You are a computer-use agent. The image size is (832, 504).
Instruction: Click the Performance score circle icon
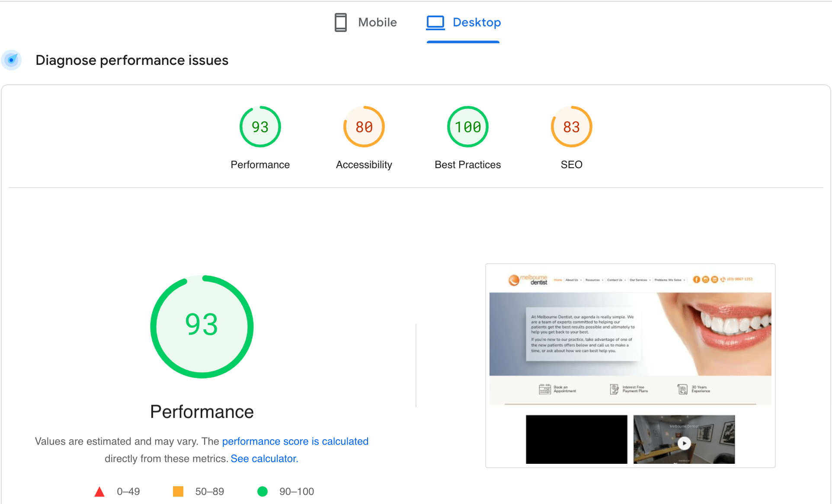(260, 127)
